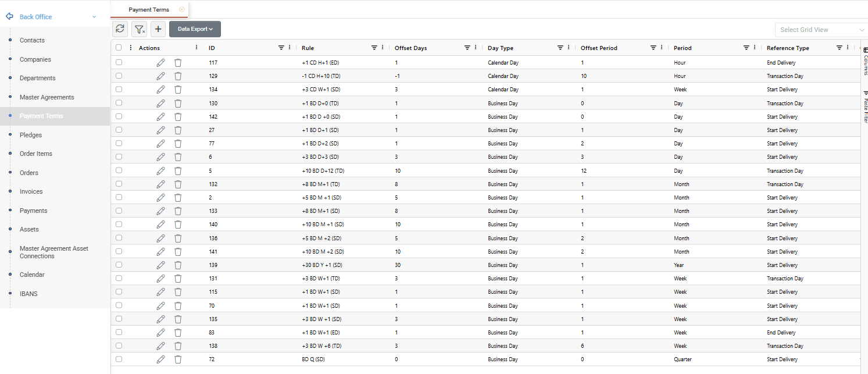Screen dimensions: 868x374
Task: Edit payment term ID 129
Action: click(161, 76)
